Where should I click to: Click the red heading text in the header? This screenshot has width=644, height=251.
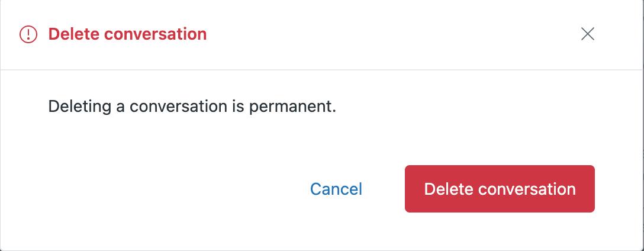(x=127, y=34)
